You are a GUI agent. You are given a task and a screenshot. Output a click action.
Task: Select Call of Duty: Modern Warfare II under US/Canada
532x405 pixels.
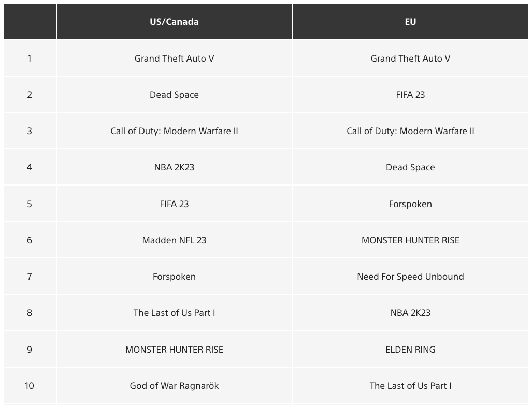coord(174,131)
